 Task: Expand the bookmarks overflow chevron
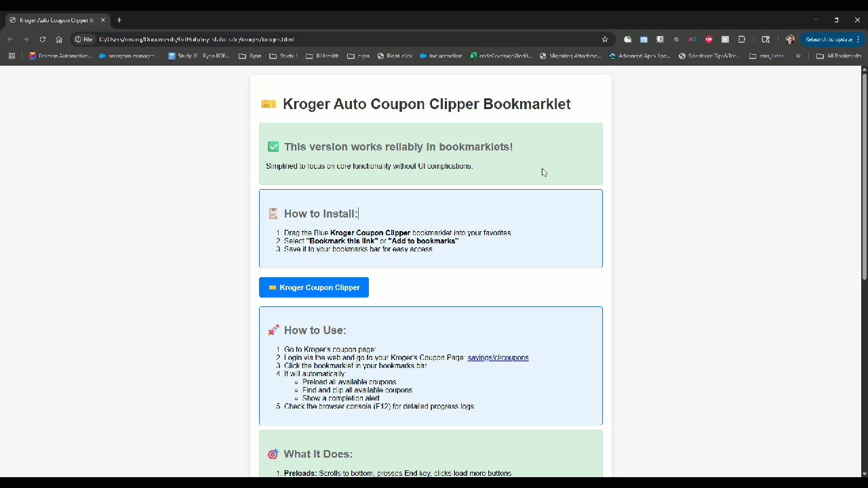(798, 56)
